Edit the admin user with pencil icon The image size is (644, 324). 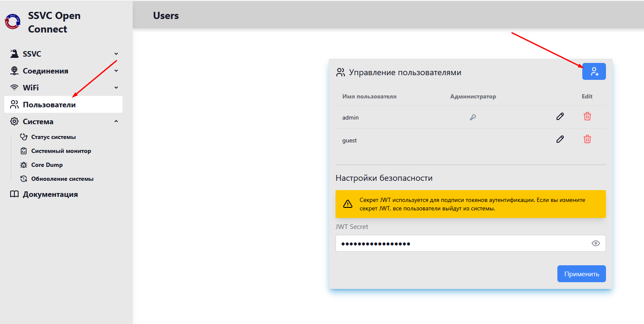pos(560,117)
